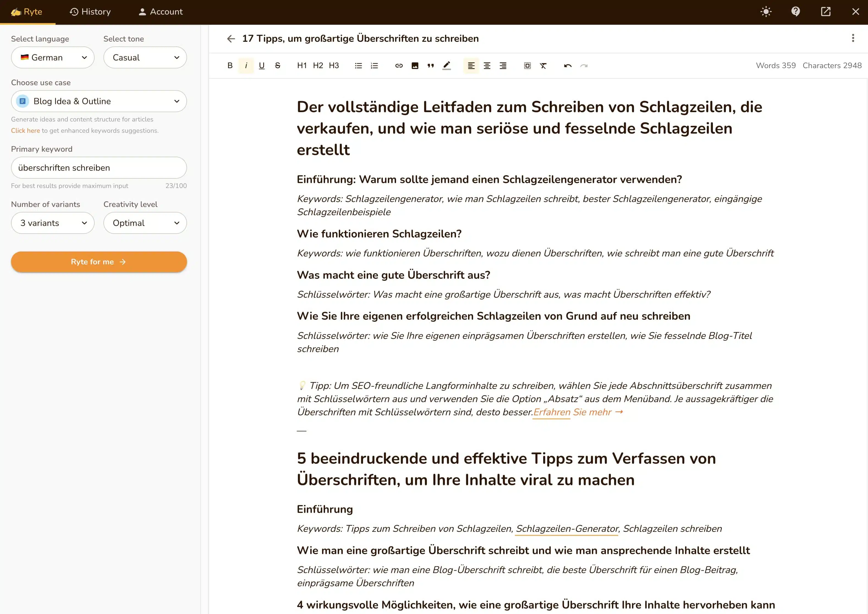This screenshot has width=868, height=614.
Task: Click the Ryte for me button
Action: (x=99, y=262)
